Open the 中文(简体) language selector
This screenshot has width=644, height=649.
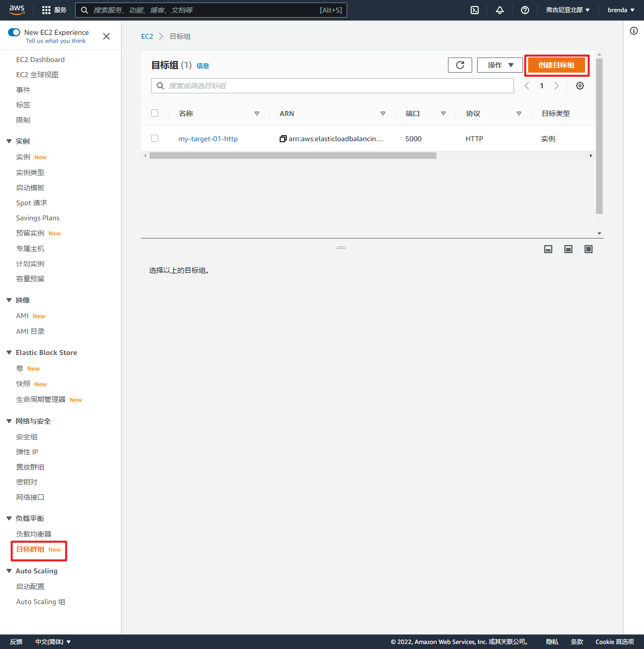point(53,642)
